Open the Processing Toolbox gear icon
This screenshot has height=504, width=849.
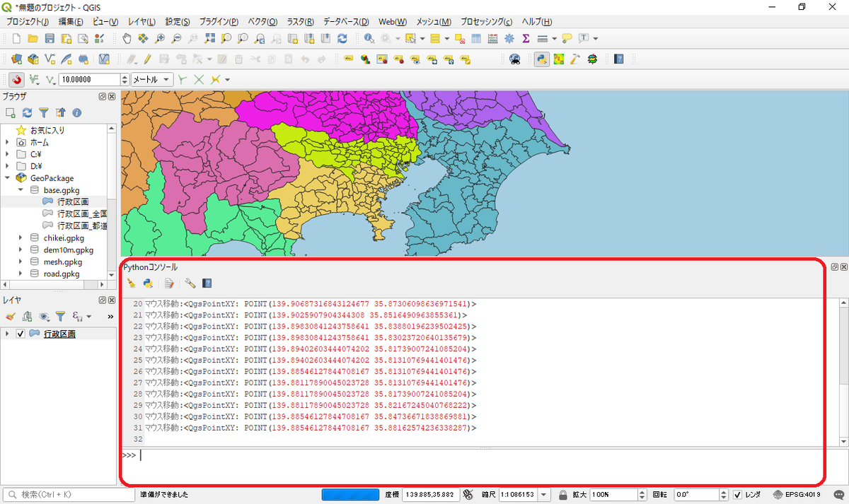(x=509, y=38)
